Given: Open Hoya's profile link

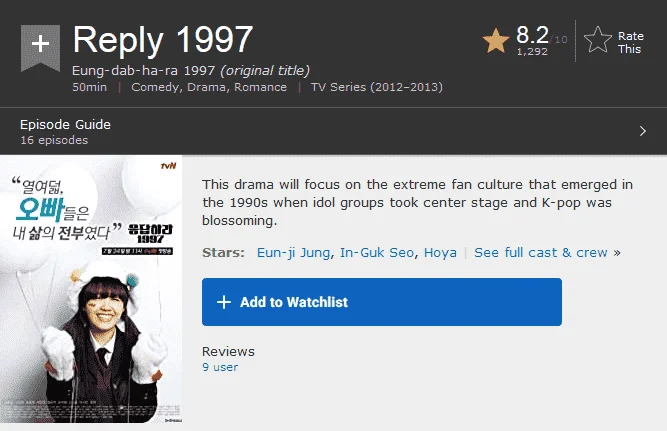Looking at the screenshot, I should click(440, 253).
